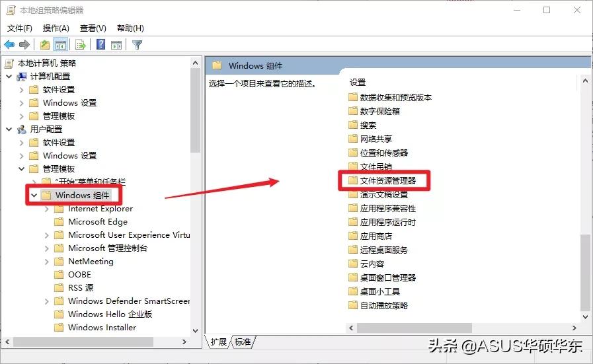Toggle the show/hide console tree icon

tap(61, 45)
